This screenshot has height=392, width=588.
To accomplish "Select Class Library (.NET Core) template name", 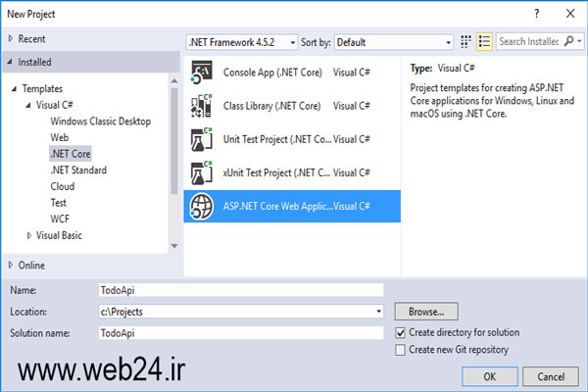I will (x=271, y=106).
